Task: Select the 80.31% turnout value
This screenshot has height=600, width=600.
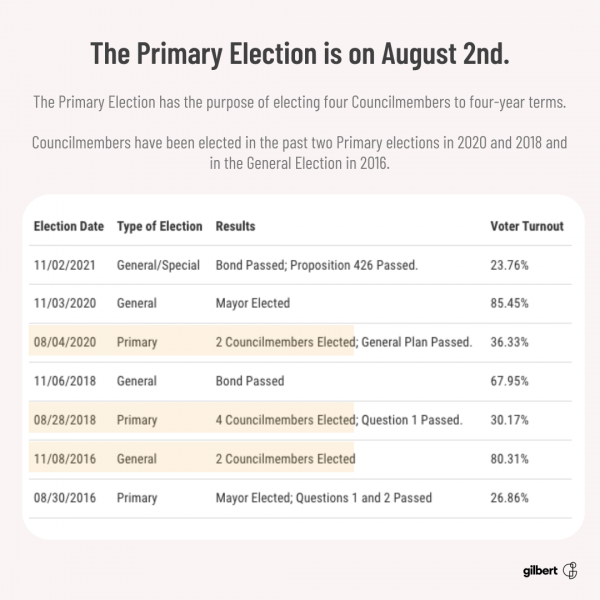Action: 510,459
